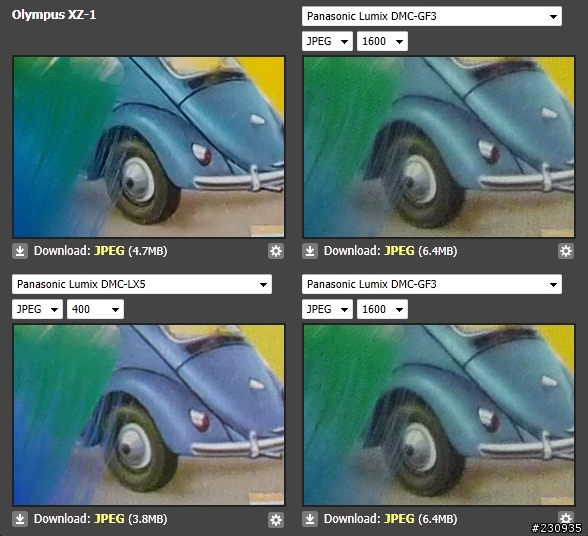Expand the bottom-right Panasonic Lumix DMC-GF3 dropdown
The width and height of the screenshot is (588, 536).
pyautogui.click(x=432, y=284)
